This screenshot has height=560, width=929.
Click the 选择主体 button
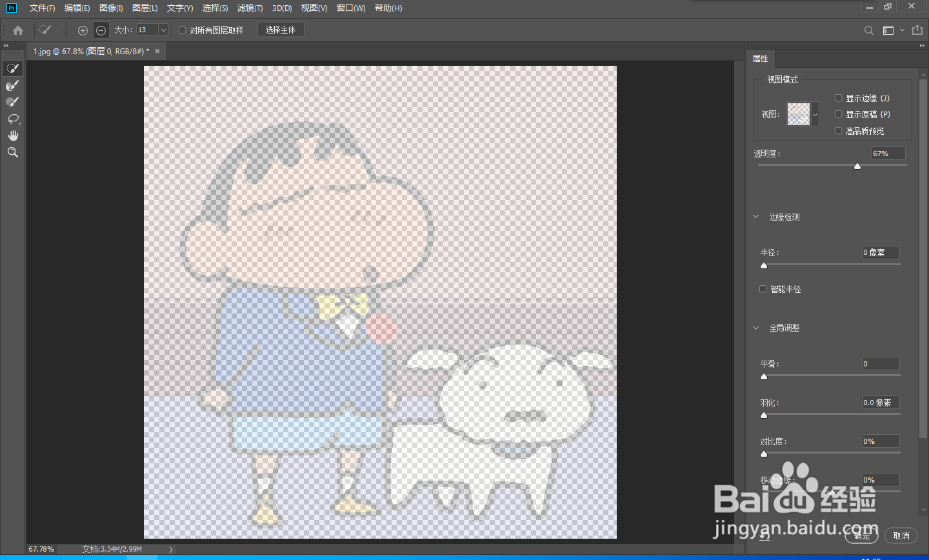281,30
